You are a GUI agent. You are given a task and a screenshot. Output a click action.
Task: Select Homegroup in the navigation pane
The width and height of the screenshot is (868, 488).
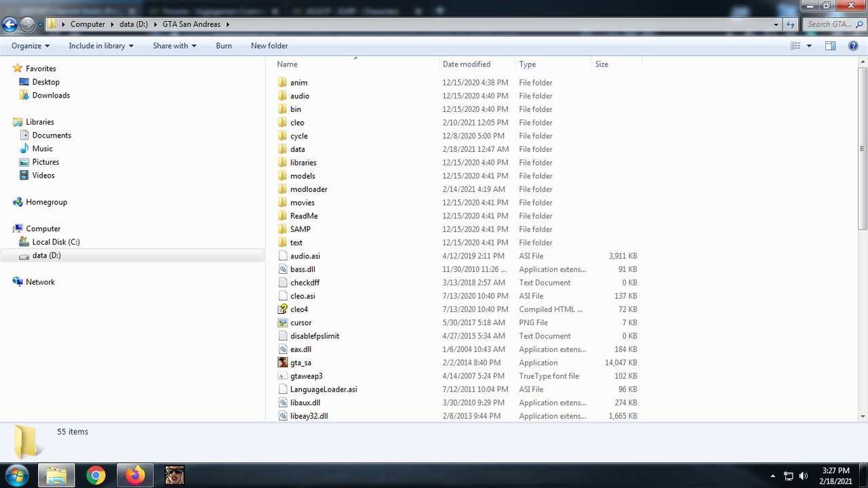(x=46, y=202)
